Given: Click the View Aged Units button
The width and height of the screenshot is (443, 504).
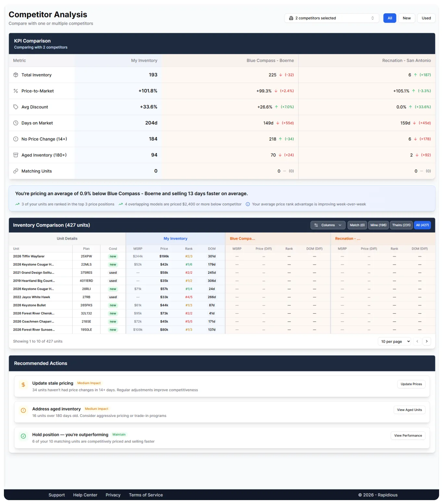Looking at the screenshot, I should [409, 410].
